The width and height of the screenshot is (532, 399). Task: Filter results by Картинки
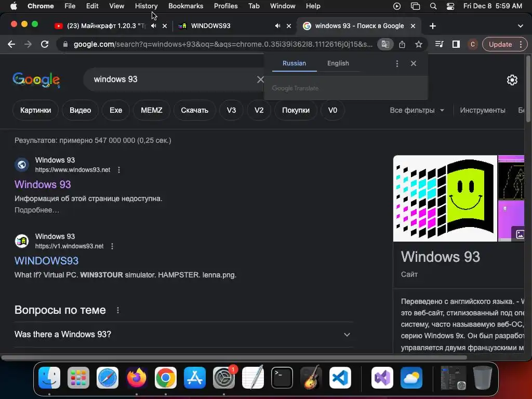tap(36, 110)
